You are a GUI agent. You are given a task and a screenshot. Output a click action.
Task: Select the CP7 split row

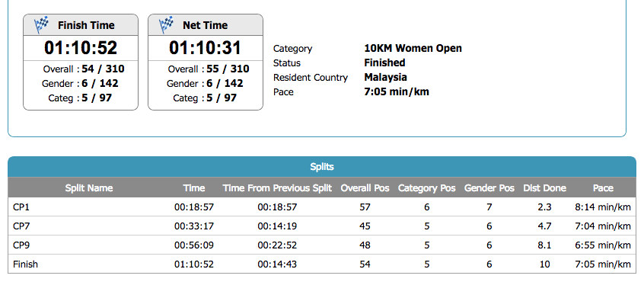tap(322, 226)
